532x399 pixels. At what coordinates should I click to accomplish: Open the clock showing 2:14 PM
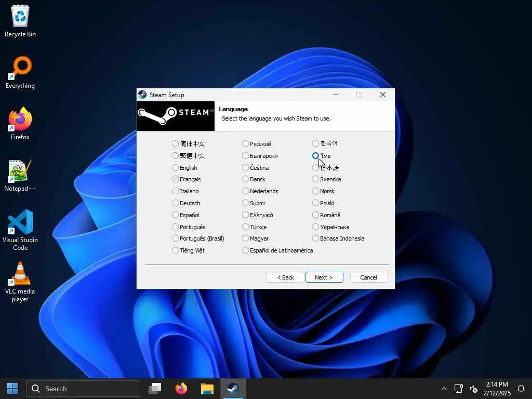(x=497, y=389)
